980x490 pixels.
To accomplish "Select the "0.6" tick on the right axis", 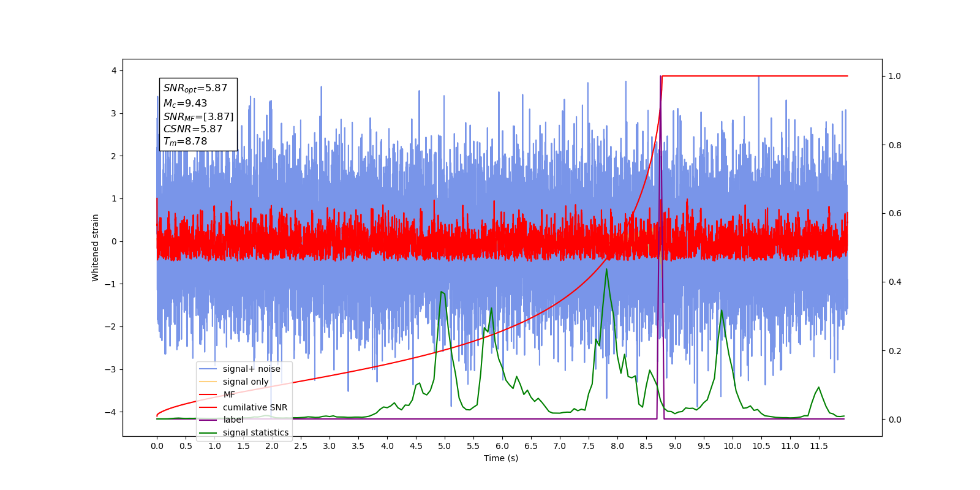I will pyautogui.click(x=895, y=214).
